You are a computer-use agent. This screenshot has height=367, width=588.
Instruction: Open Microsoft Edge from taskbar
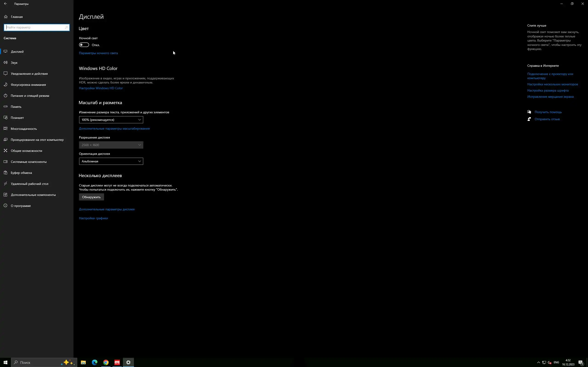[x=95, y=362]
